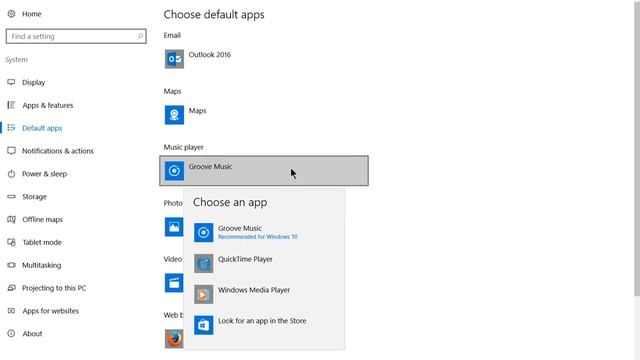Click the Windows Media Player icon
This screenshot has height=360, width=640.
203,294
